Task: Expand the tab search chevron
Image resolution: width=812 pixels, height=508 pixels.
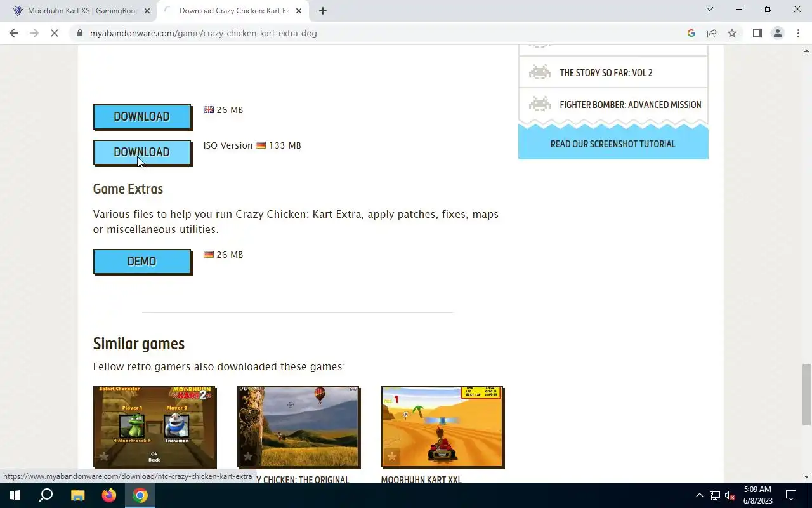Action: pyautogui.click(x=710, y=9)
